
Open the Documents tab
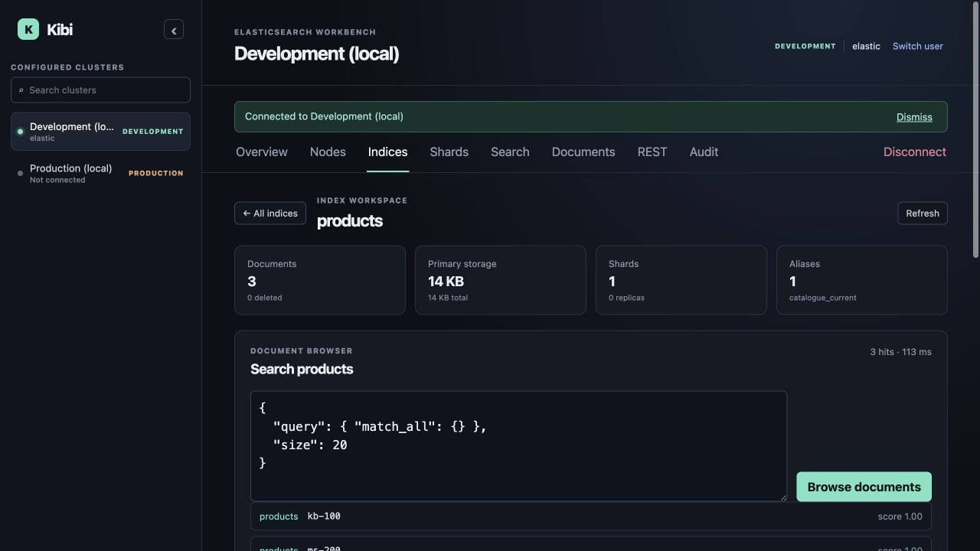[583, 152]
